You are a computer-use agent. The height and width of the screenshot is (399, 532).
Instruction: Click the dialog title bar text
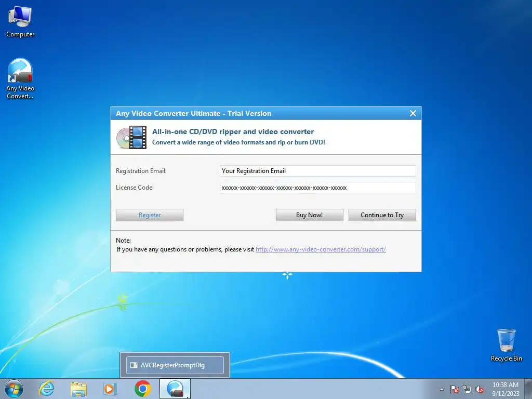[x=193, y=113]
